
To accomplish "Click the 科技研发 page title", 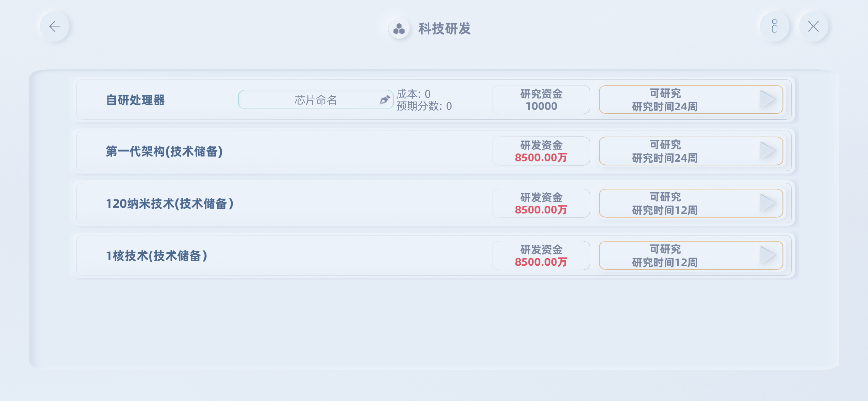I will click(x=444, y=29).
